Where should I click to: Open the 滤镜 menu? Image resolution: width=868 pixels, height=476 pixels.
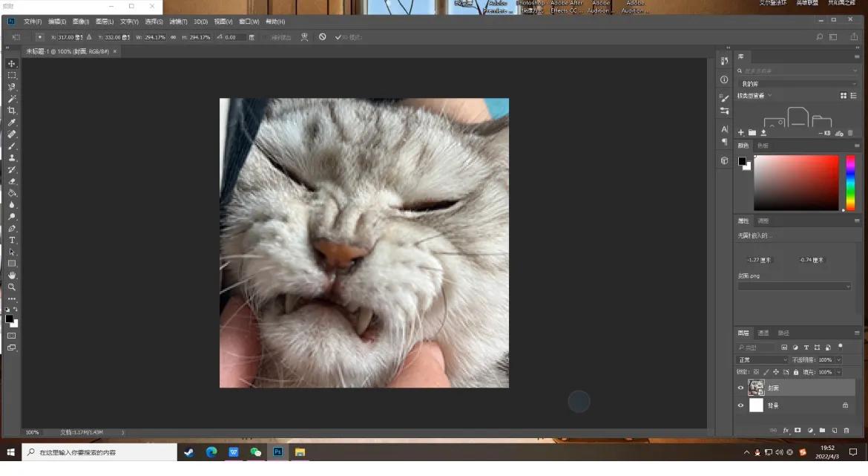pos(178,22)
